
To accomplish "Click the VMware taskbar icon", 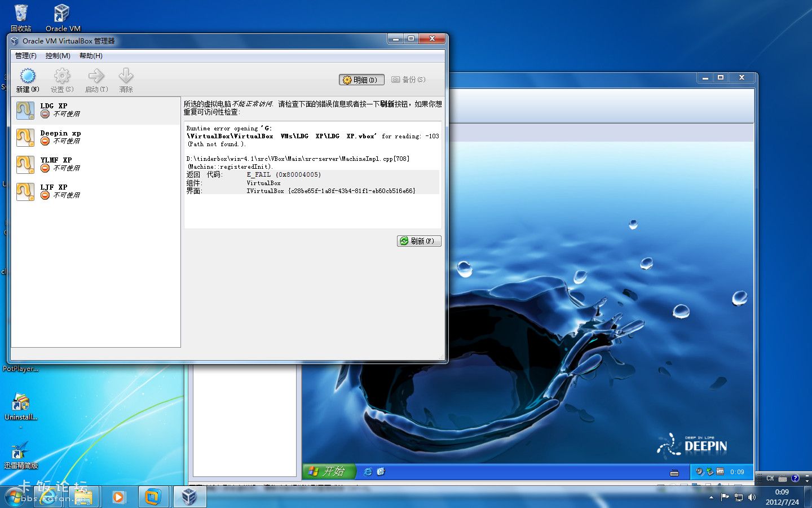I will (x=152, y=497).
